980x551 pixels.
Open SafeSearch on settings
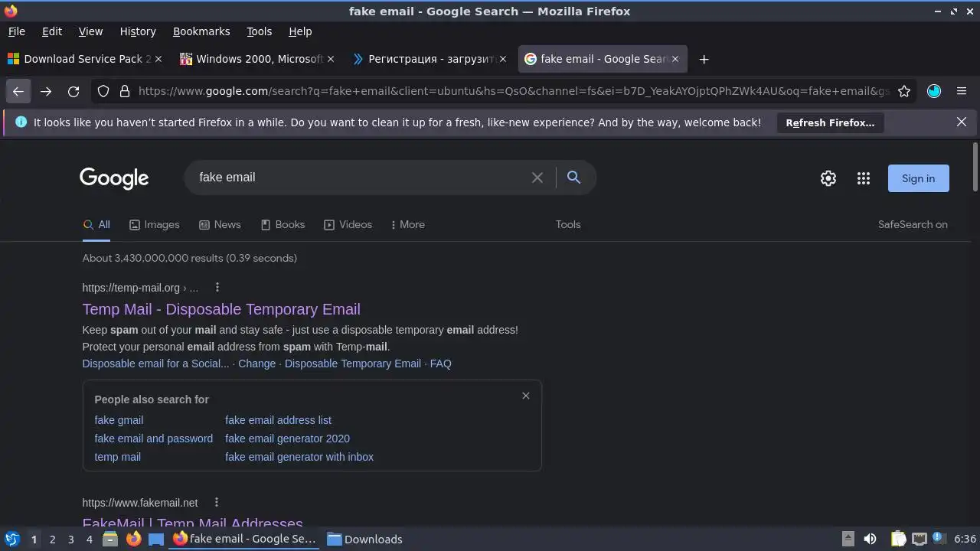913,224
